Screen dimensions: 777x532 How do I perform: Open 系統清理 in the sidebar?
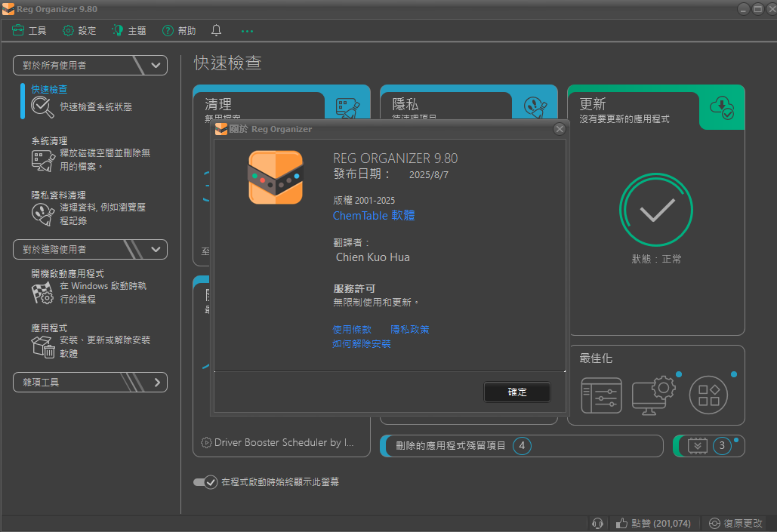tap(49, 141)
